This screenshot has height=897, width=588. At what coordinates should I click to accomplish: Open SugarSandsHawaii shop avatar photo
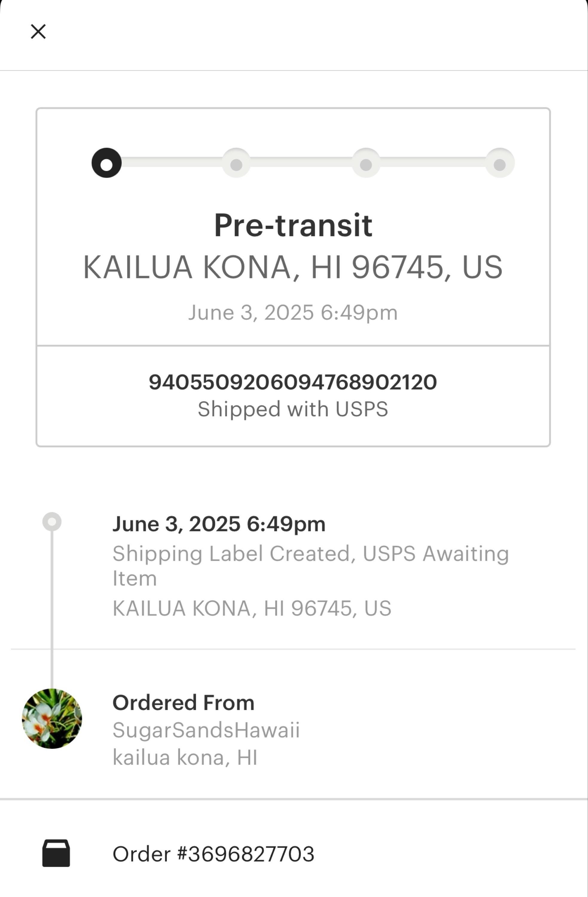(x=52, y=718)
